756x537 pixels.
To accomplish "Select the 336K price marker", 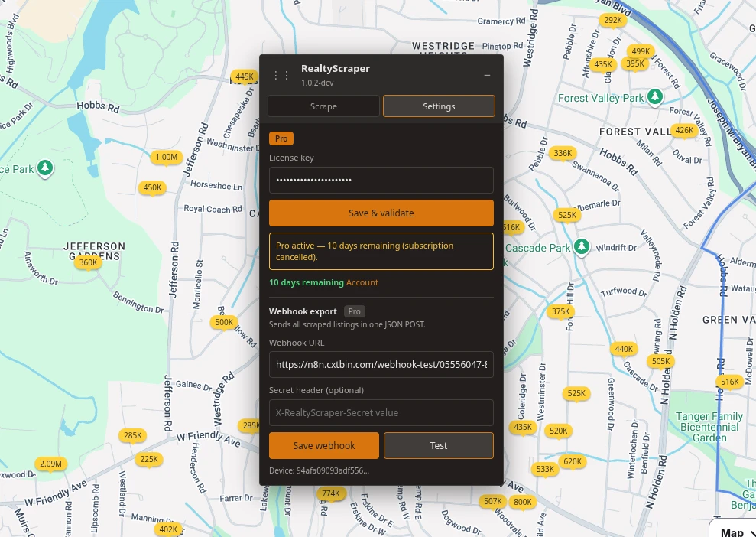I will 563,154.
